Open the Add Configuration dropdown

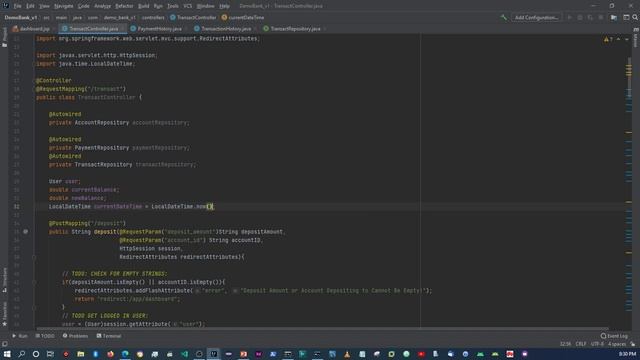[x=536, y=18]
